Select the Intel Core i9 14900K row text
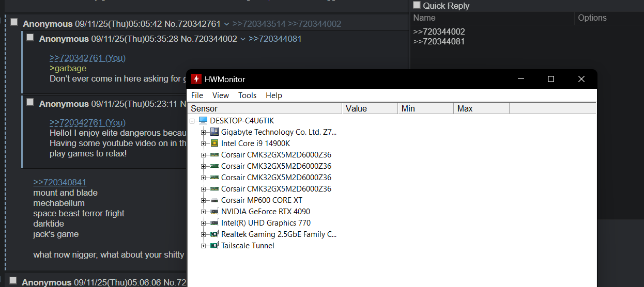The image size is (644, 287). coord(255,143)
